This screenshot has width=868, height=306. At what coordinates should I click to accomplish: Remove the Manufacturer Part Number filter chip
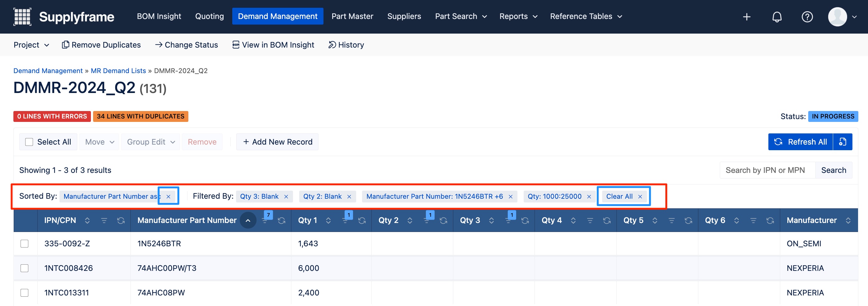tap(511, 197)
